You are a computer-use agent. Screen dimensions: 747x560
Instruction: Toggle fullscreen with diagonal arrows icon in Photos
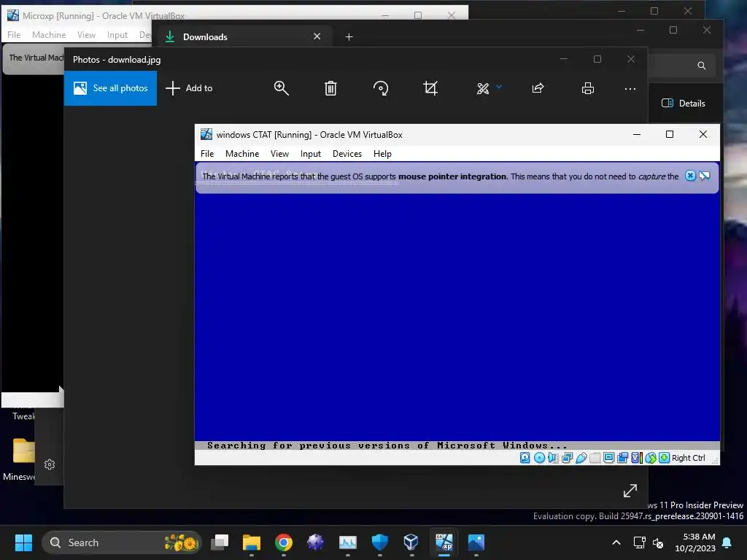630,491
